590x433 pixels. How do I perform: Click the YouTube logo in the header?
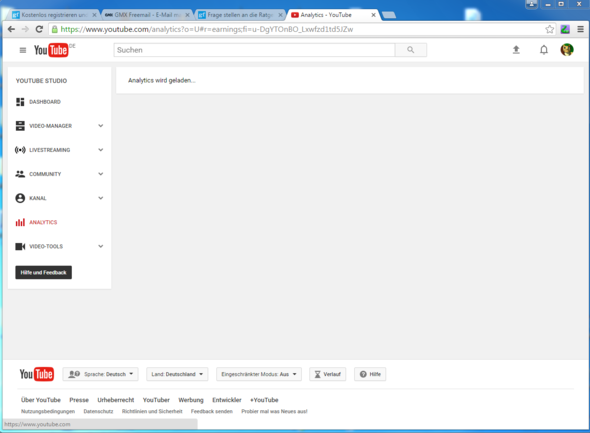(x=51, y=50)
